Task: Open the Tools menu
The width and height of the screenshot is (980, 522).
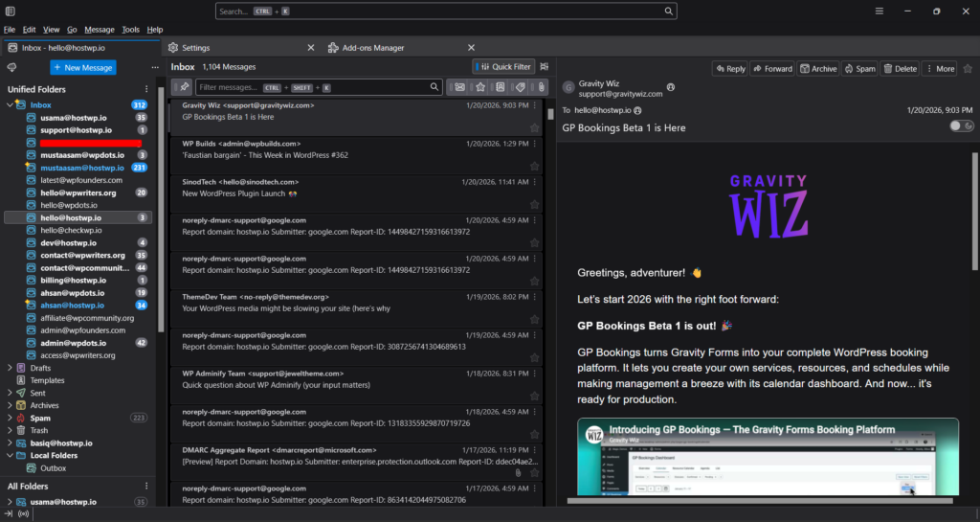Action: click(130, 30)
